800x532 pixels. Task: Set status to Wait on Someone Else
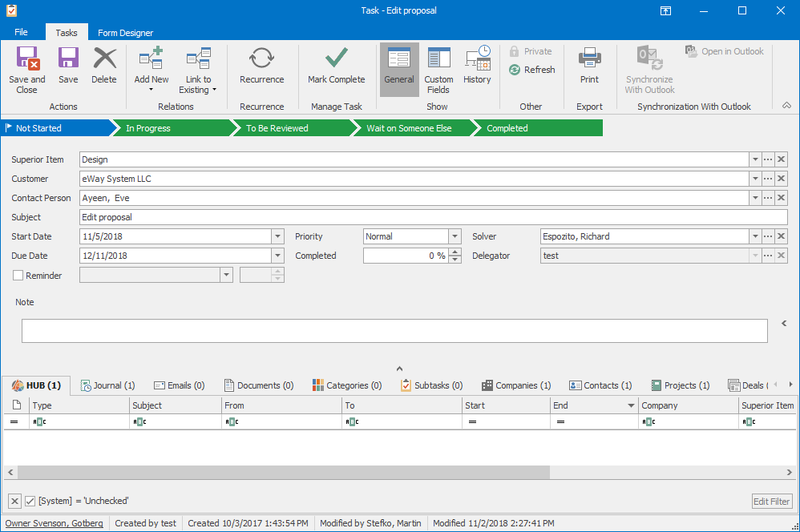(414, 128)
